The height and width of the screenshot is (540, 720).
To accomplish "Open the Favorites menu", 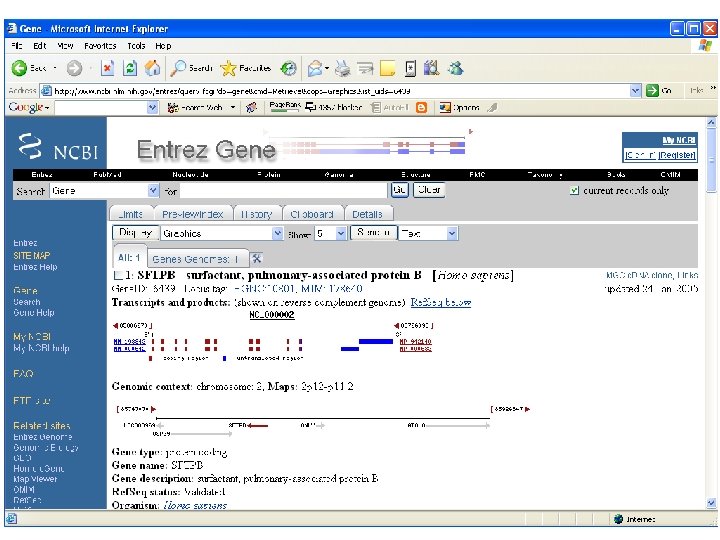I will [x=100, y=45].
